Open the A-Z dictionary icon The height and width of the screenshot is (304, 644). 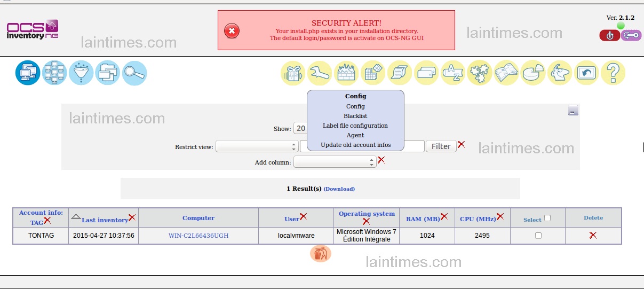(453, 73)
